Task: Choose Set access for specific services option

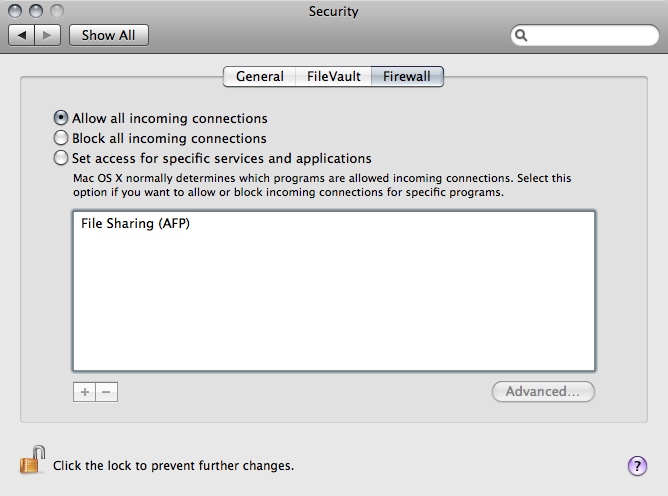Action: tap(61, 158)
